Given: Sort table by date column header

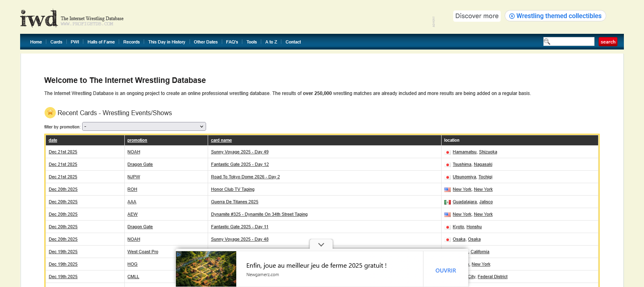Looking at the screenshot, I should pyautogui.click(x=53, y=140).
